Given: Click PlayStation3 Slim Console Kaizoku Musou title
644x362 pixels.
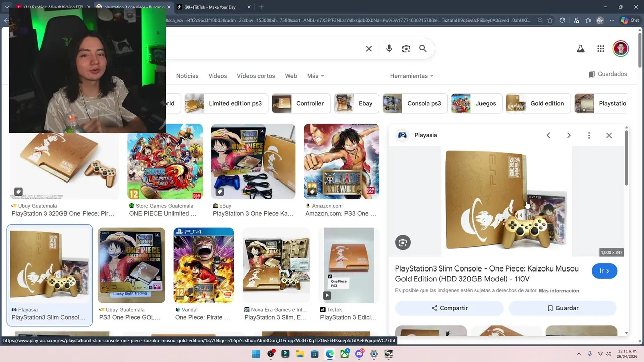Looking at the screenshot, I should [487, 274].
